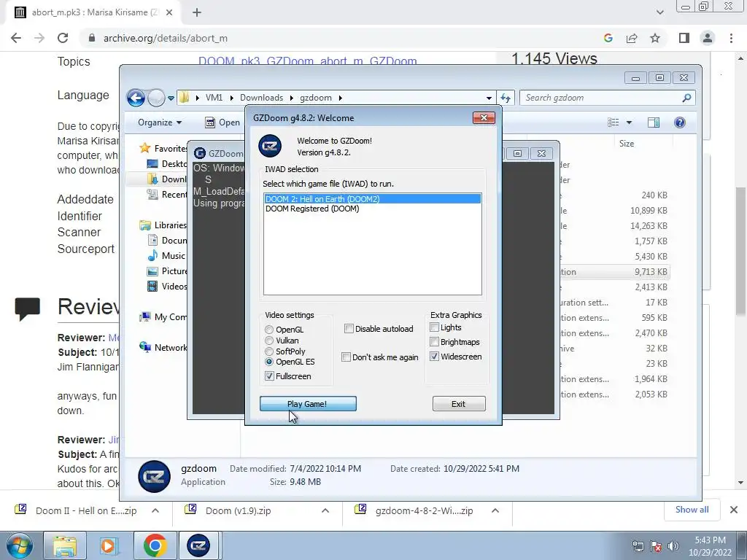Click Google icon in address bar
The image size is (747, 560).
[x=608, y=38]
